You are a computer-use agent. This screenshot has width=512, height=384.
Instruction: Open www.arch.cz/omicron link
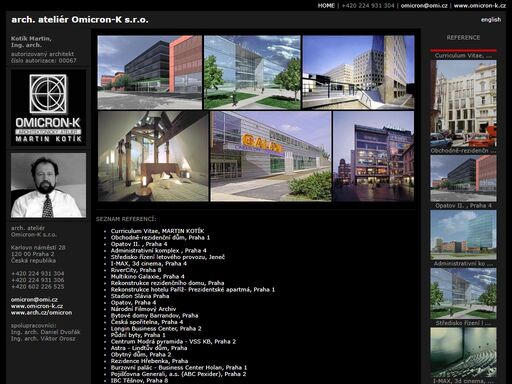pos(41,313)
